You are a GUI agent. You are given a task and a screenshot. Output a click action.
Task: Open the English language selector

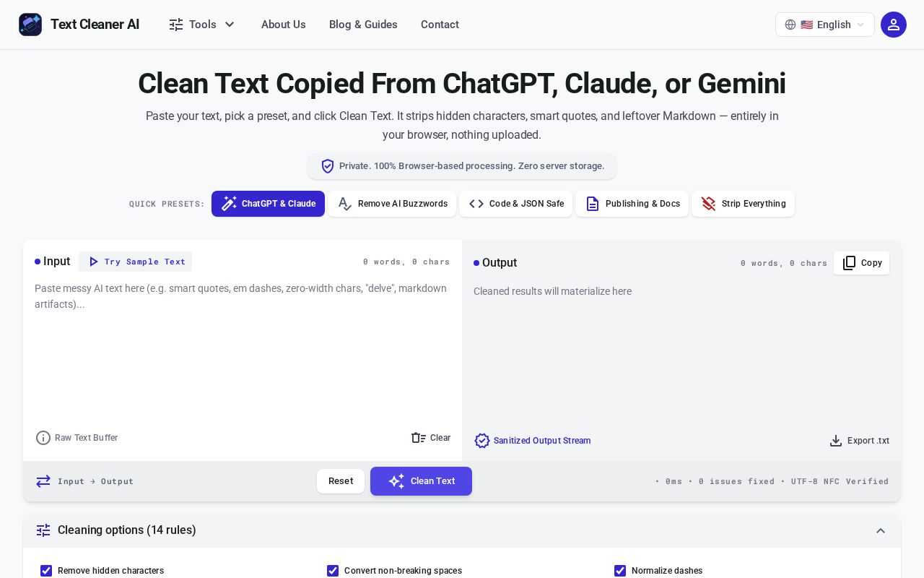point(825,25)
